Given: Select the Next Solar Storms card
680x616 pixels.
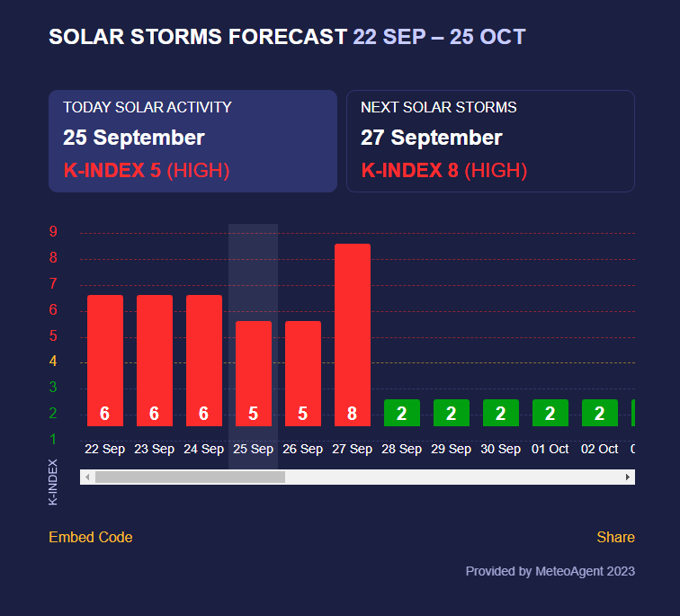Looking at the screenshot, I should (490, 141).
